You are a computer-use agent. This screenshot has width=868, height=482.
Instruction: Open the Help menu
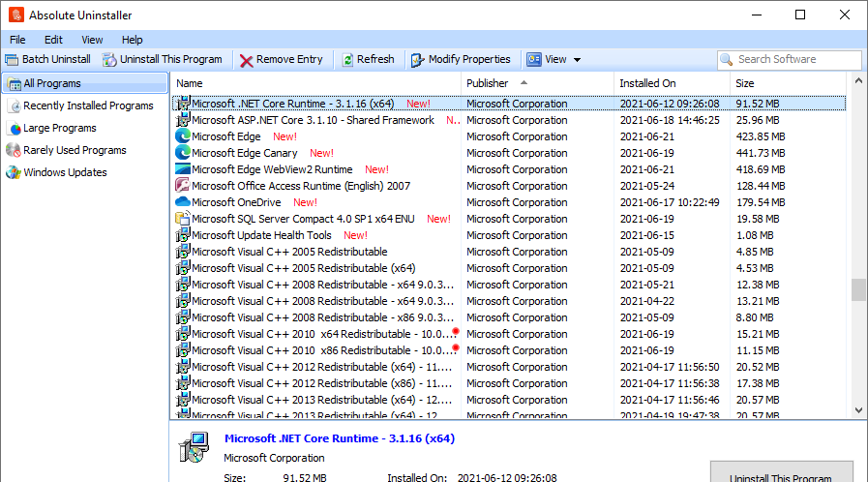pos(133,40)
